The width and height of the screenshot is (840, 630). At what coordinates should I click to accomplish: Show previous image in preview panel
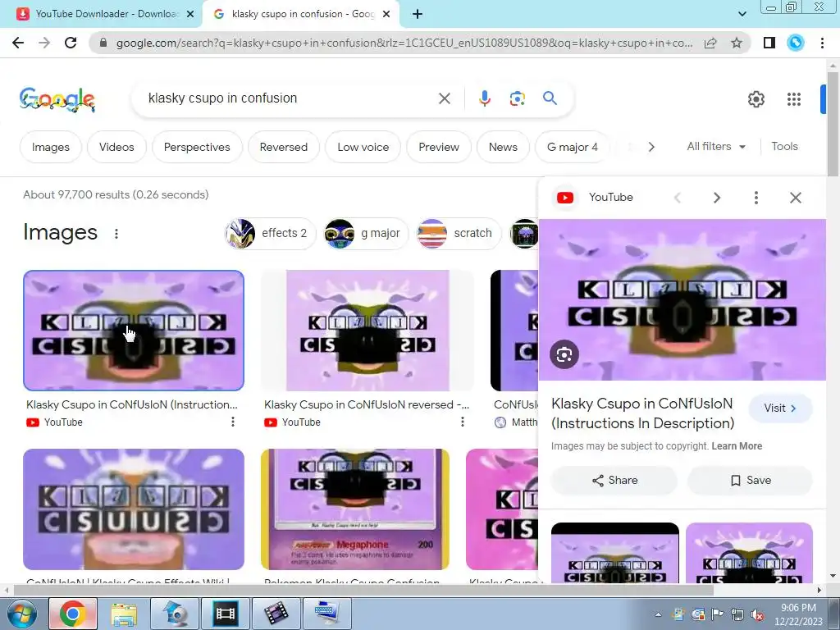678,198
